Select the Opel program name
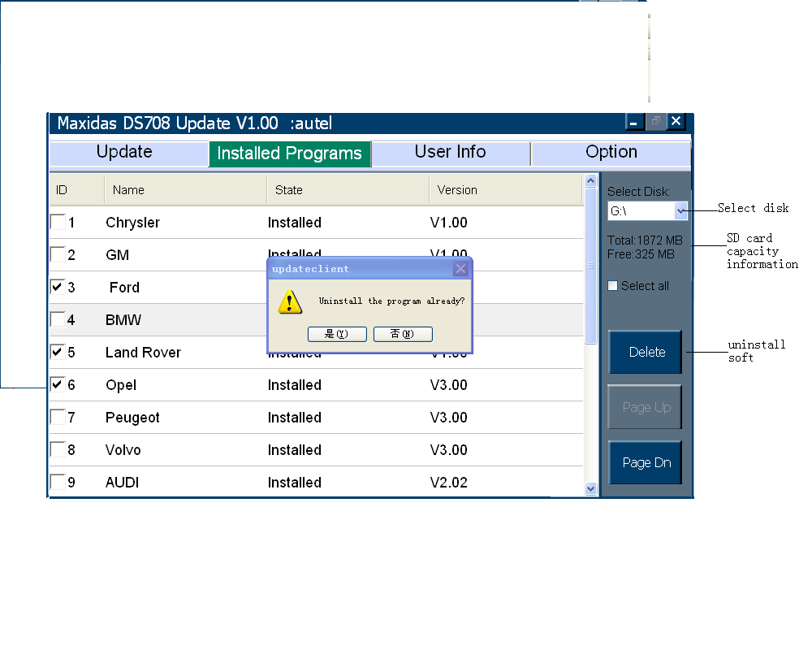 click(x=121, y=385)
